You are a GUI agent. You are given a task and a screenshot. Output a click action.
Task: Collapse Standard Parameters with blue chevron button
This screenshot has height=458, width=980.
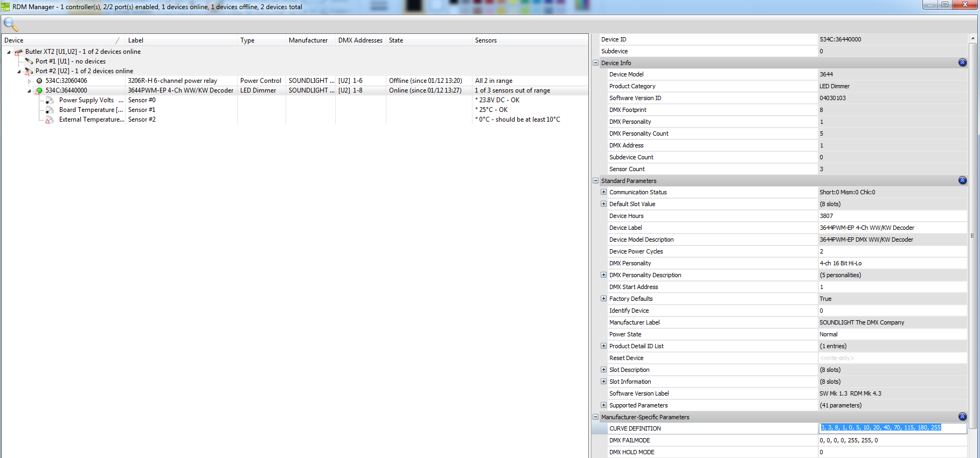[x=962, y=181]
